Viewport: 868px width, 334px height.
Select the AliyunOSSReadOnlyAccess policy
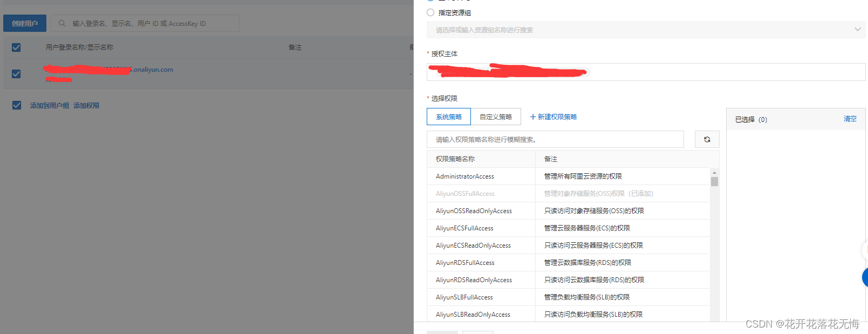click(474, 211)
